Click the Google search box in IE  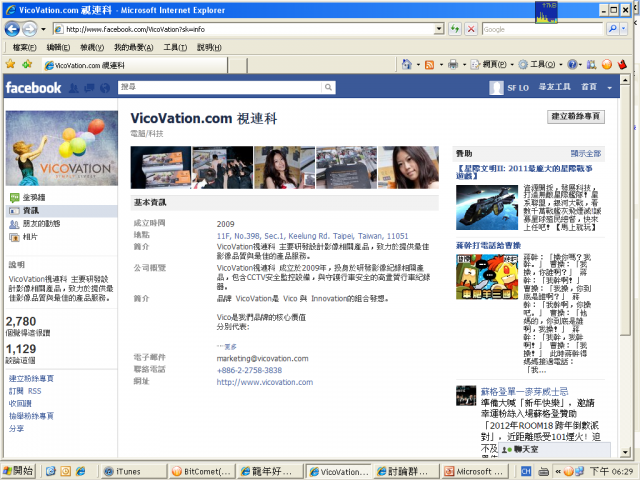(542, 29)
